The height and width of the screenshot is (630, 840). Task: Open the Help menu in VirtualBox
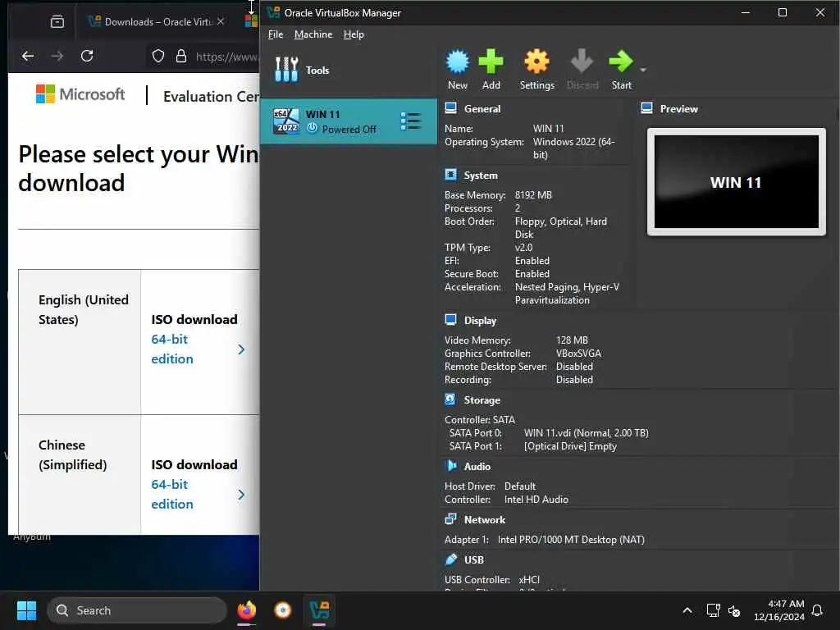354,34
